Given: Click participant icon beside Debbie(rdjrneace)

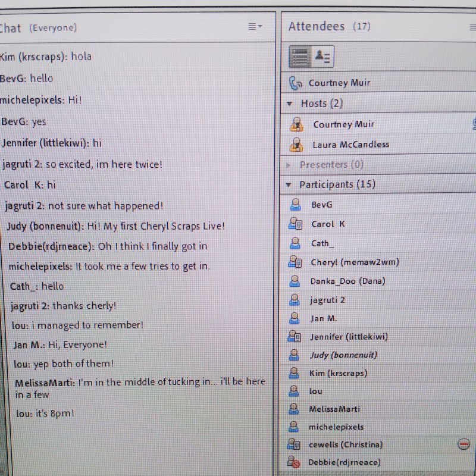Looking at the screenshot, I should point(293,462).
